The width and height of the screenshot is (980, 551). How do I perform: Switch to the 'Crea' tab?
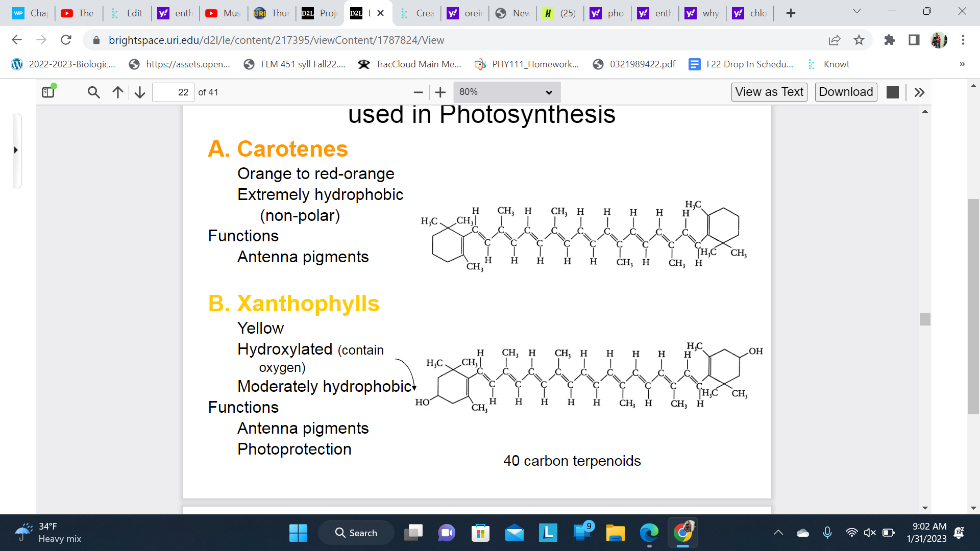coord(416,13)
